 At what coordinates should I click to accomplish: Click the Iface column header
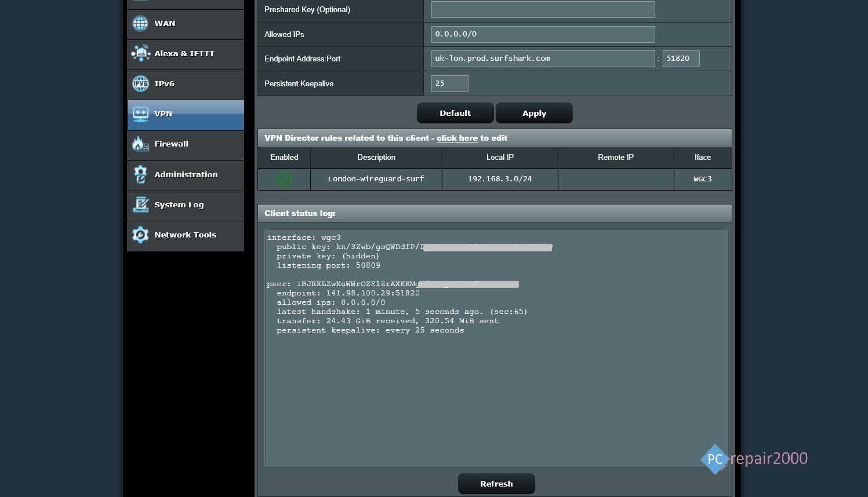click(x=703, y=157)
